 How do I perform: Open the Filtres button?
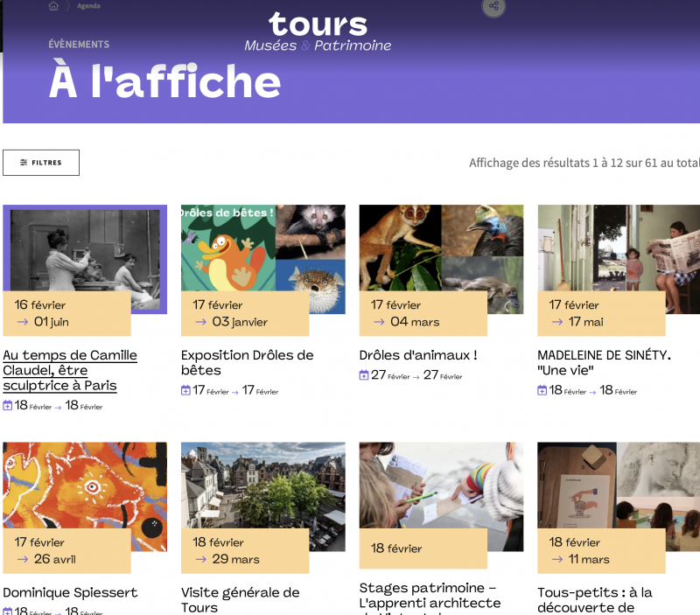point(41,163)
